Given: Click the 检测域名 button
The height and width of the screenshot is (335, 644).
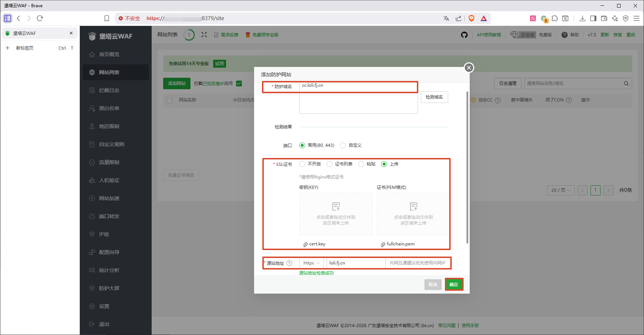Looking at the screenshot, I should click(x=434, y=97).
